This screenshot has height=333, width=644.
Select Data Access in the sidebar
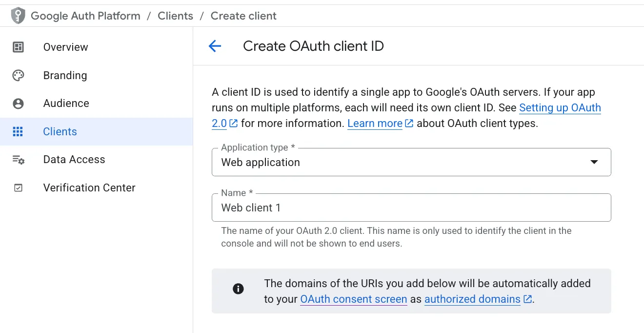pyautogui.click(x=74, y=160)
